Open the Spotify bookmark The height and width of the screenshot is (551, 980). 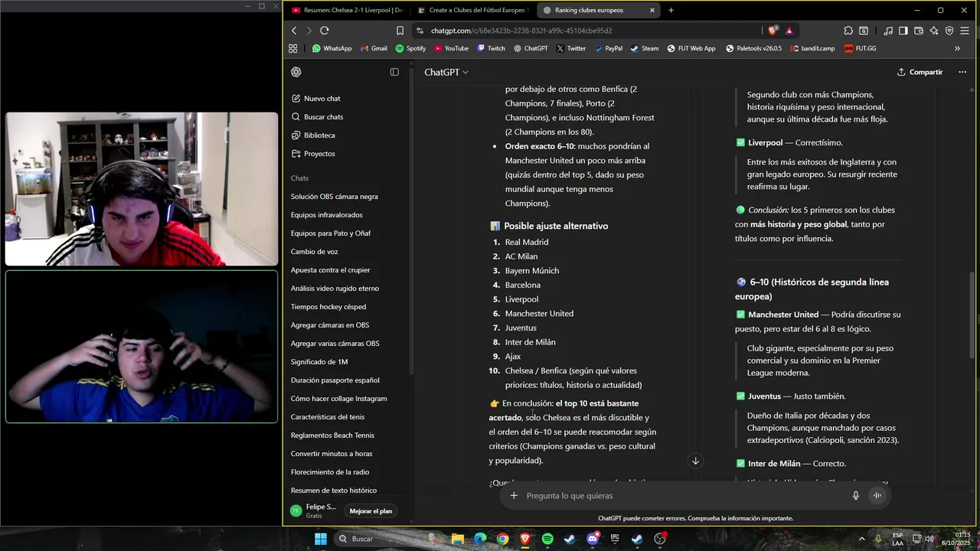(410, 48)
